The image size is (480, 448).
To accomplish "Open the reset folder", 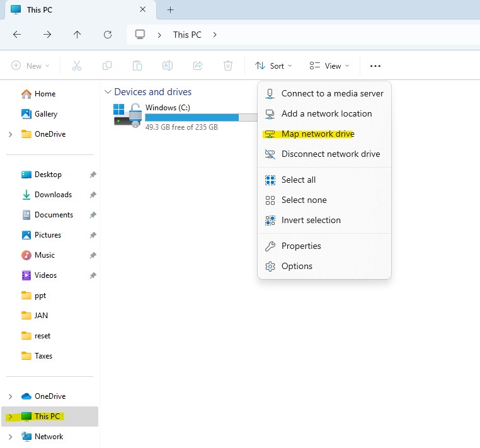I will click(36, 336).
